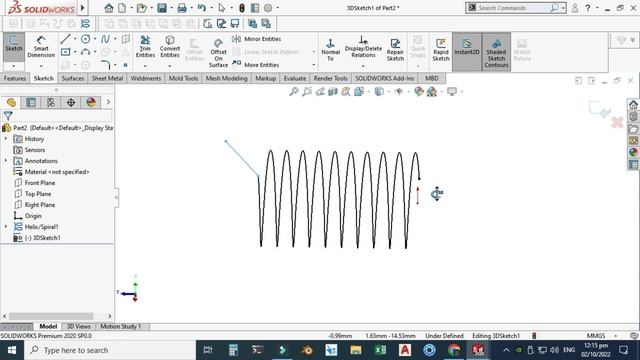Open Edit Appearance color ball icon
The image size is (640, 360).
[x=419, y=92]
